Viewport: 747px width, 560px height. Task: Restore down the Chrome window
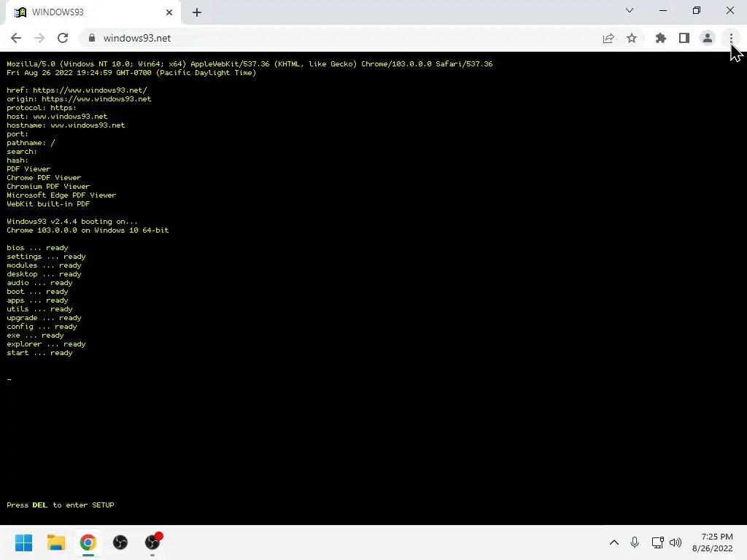pos(697,10)
